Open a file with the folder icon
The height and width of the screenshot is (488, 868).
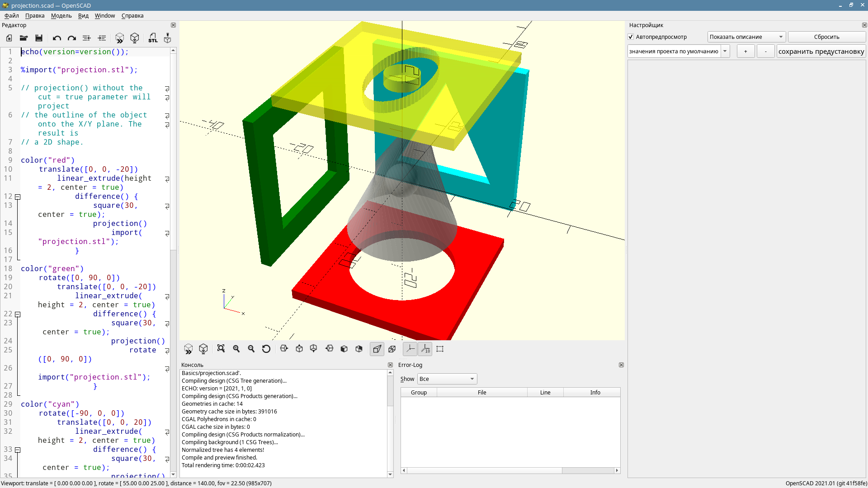pos(24,38)
